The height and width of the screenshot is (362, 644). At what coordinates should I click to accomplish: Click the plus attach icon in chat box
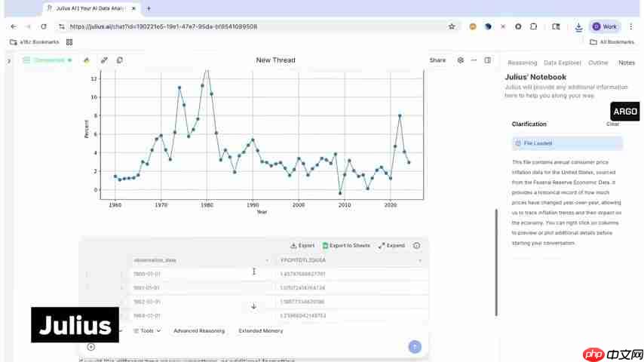tap(91, 347)
